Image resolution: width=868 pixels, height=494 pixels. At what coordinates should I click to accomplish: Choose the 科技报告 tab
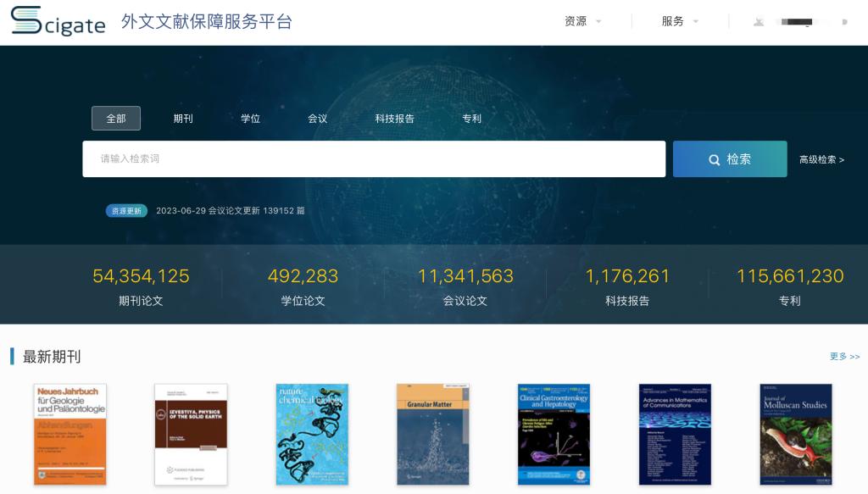coord(395,119)
